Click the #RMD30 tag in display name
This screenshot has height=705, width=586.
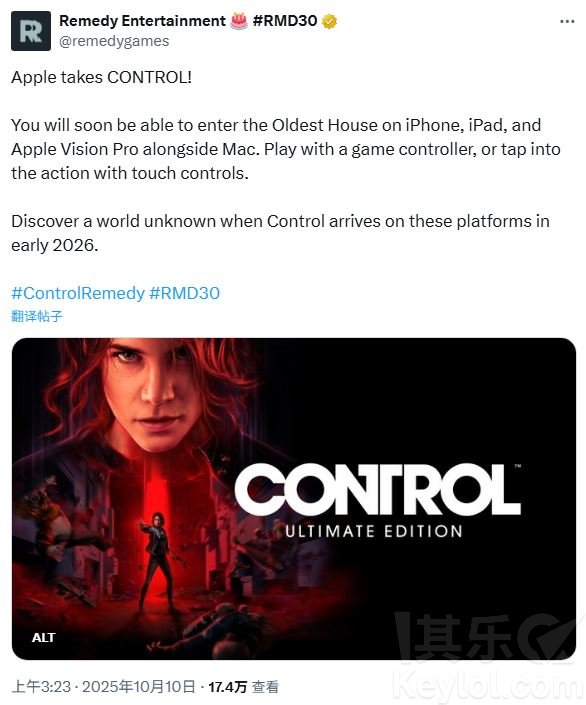tap(285, 21)
